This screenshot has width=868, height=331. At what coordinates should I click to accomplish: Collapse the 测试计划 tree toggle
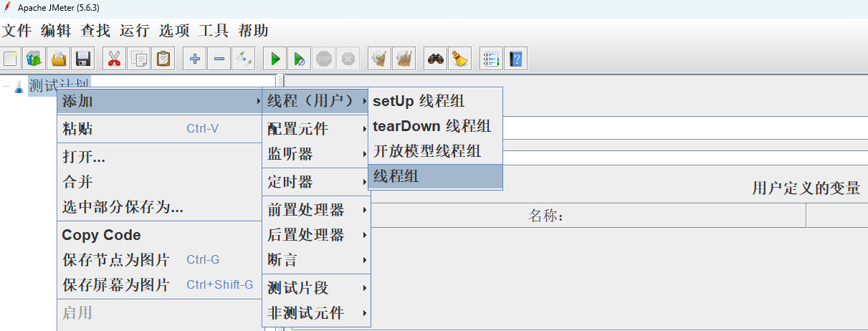tap(6, 86)
